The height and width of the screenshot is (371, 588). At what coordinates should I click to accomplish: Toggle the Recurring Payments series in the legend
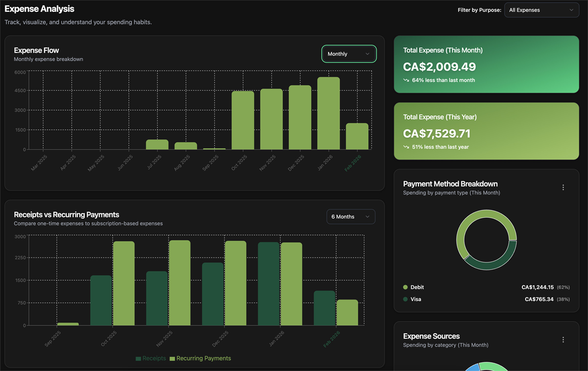[200, 358]
